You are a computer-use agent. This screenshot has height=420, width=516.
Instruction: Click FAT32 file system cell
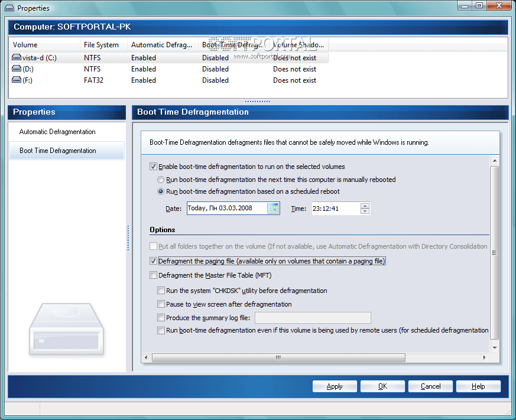(93, 80)
